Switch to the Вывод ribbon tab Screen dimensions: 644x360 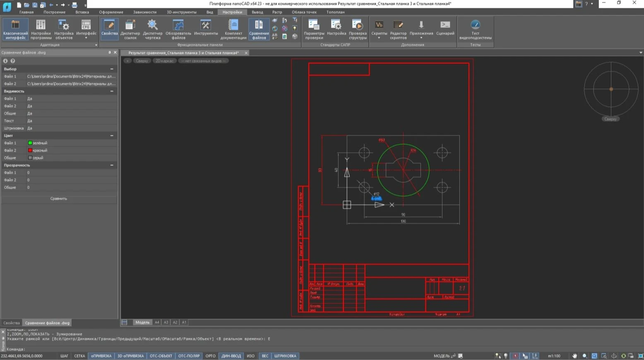pyautogui.click(x=257, y=12)
